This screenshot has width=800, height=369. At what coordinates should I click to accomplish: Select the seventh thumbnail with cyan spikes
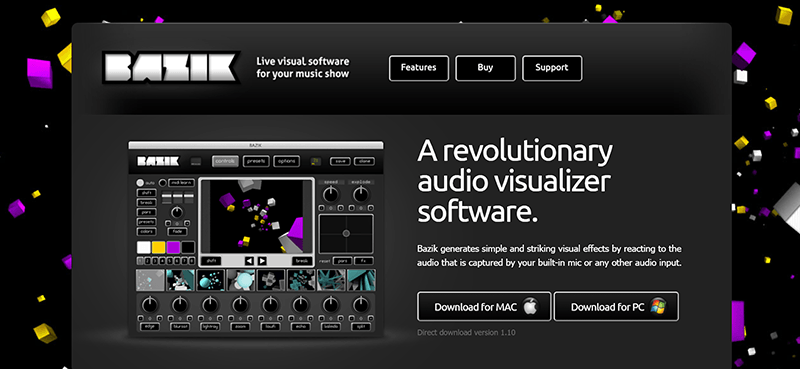coord(331,280)
